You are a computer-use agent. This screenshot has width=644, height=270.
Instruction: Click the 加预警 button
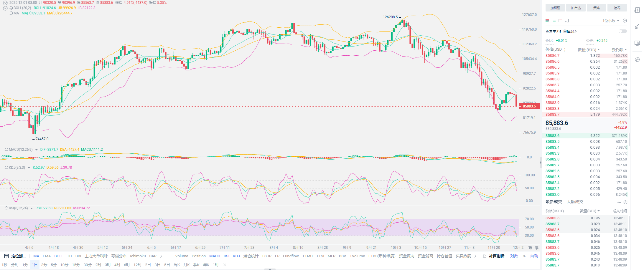pyautogui.click(x=555, y=8)
